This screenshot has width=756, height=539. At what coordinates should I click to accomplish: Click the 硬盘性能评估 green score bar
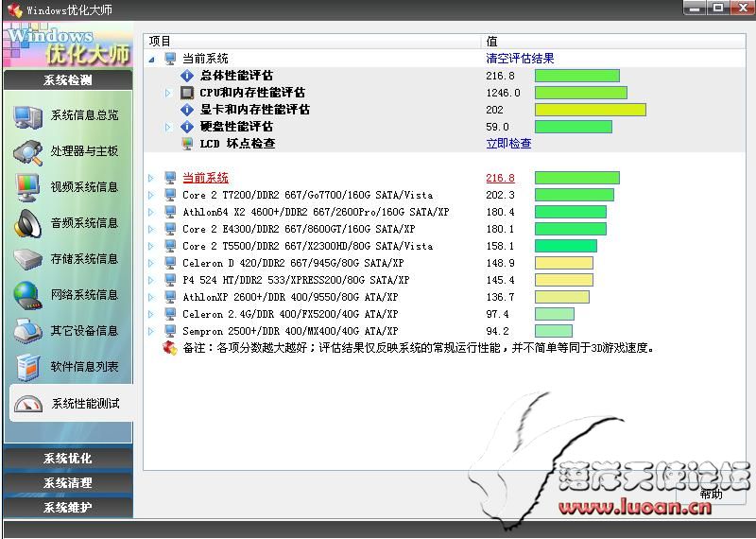(x=574, y=127)
